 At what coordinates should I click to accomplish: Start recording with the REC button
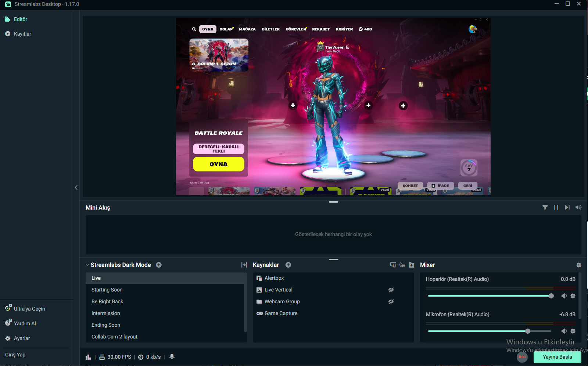click(x=522, y=357)
